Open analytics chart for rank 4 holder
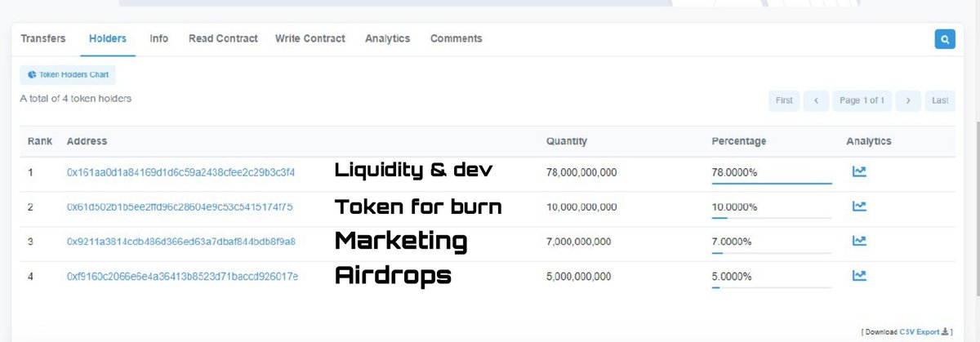This screenshot has width=980, height=342. coord(859,276)
